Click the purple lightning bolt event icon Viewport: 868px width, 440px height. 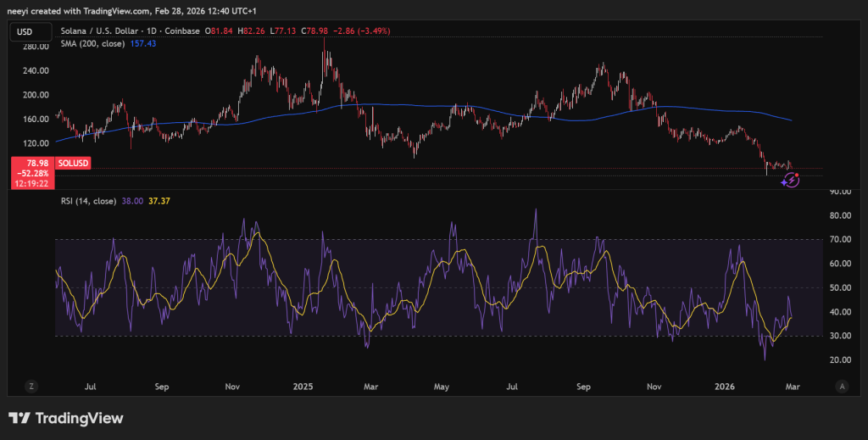coord(791,180)
